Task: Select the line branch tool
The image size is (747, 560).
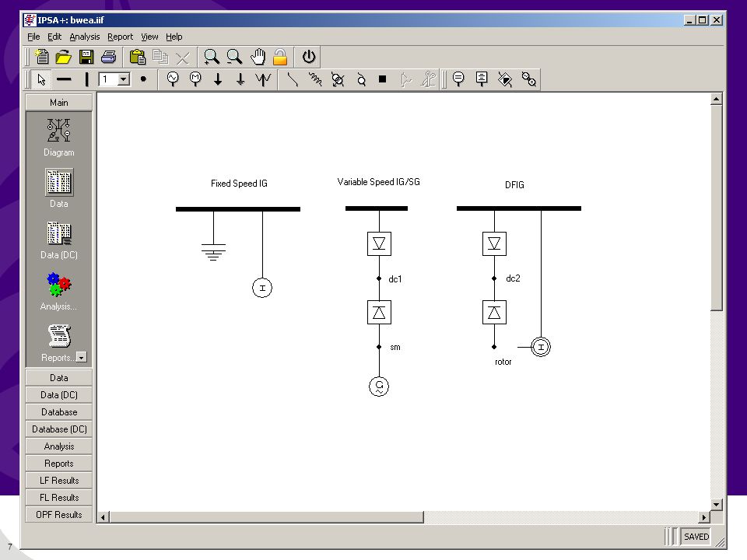Action: pos(292,79)
